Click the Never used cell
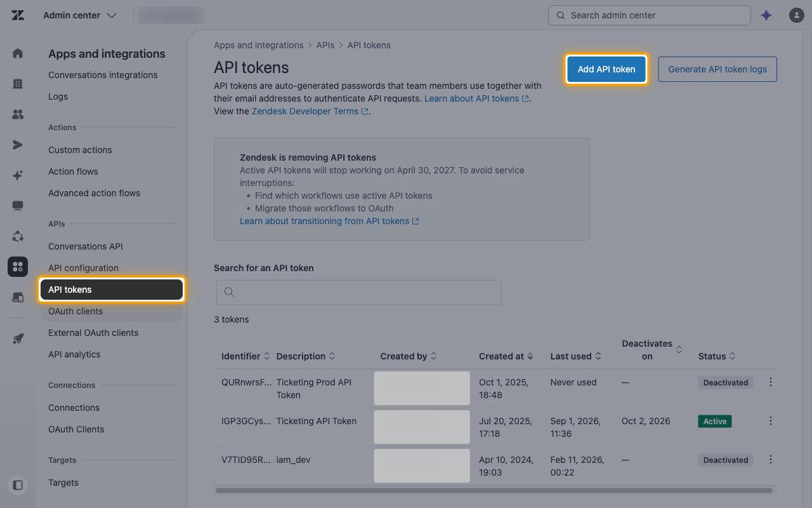This screenshot has width=812, height=508. click(x=573, y=382)
